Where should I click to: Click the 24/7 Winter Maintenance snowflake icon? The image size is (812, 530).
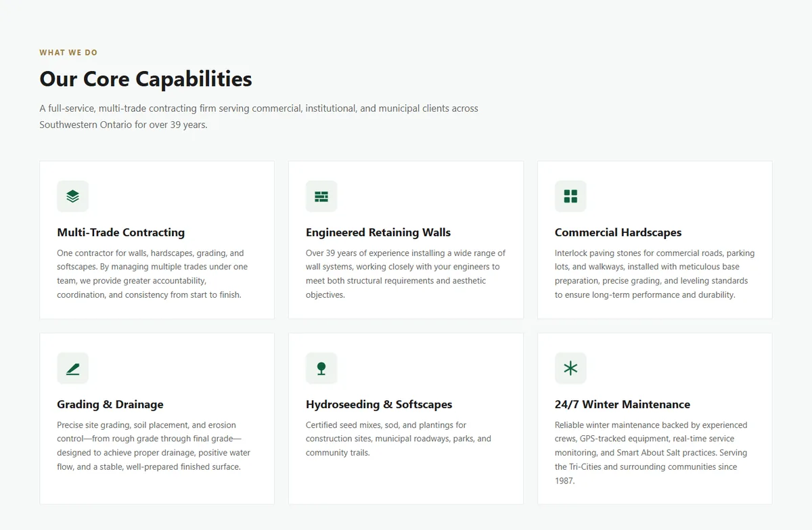570,368
